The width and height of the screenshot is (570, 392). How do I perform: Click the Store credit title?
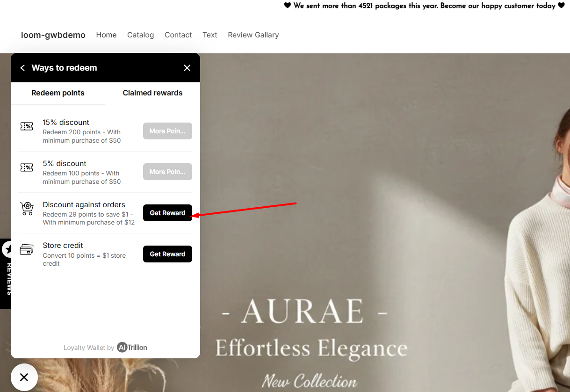click(63, 246)
